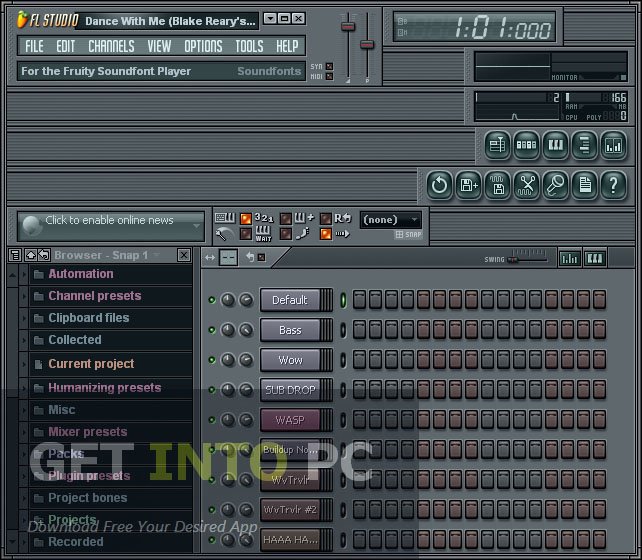Screen dimensions: 642x560
Task: Open the TOOLS menu
Action: (249, 46)
